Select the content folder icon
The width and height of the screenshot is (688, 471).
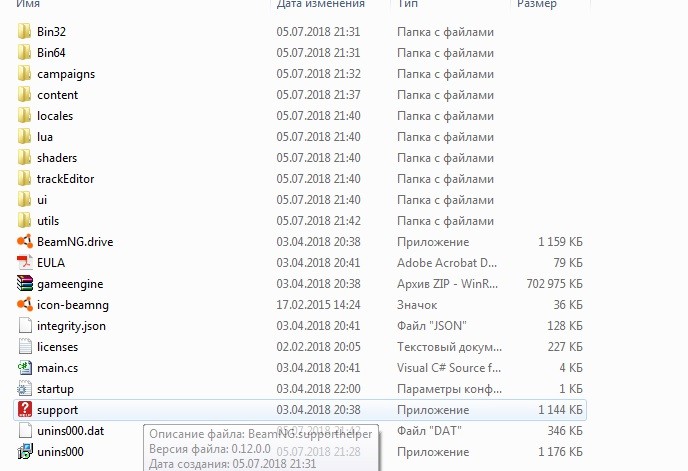(25, 95)
